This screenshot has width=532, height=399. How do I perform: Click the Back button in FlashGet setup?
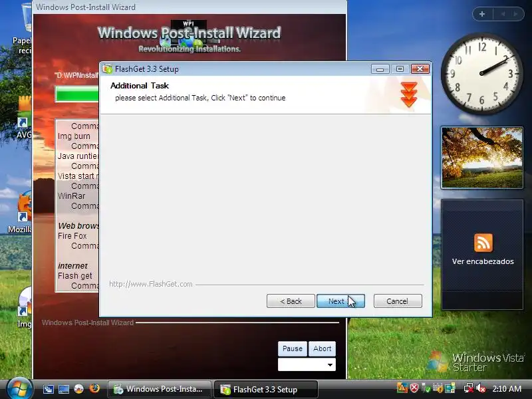(x=291, y=301)
